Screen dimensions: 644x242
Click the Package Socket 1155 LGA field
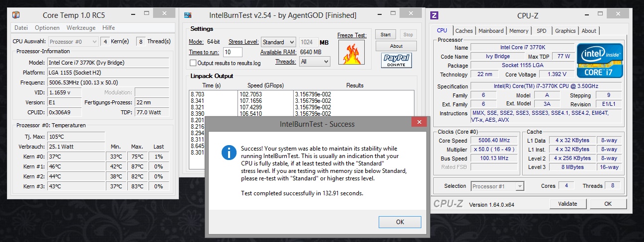coord(521,66)
